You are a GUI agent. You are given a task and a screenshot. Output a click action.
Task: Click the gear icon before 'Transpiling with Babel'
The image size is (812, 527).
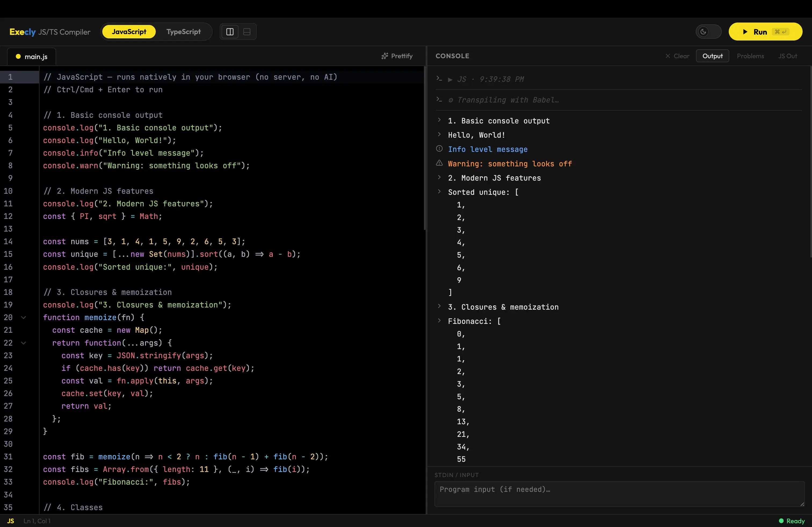[451, 100]
